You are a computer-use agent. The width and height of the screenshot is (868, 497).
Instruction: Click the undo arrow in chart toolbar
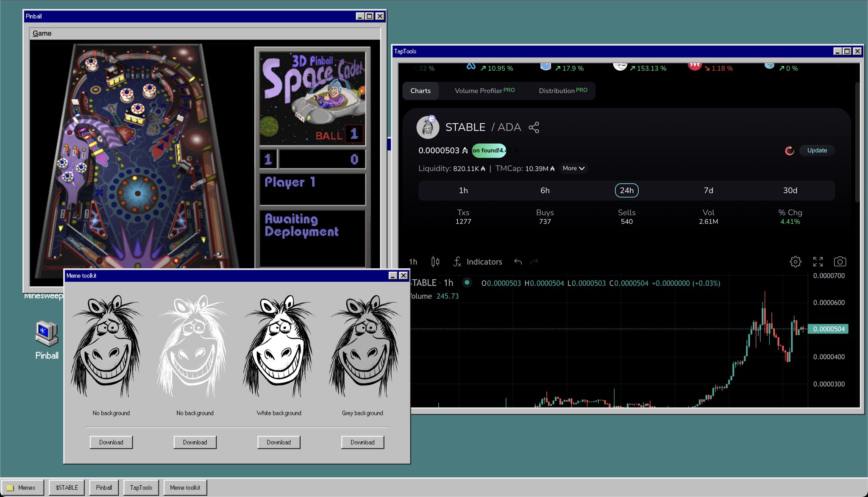(x=518, y=262)
